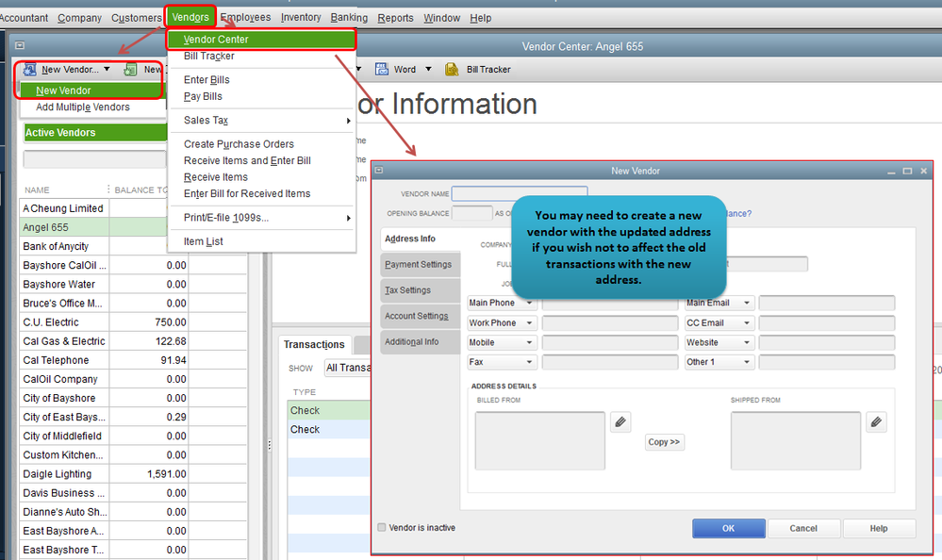
Task: Open the Help menu
Action: click(481, 18)
